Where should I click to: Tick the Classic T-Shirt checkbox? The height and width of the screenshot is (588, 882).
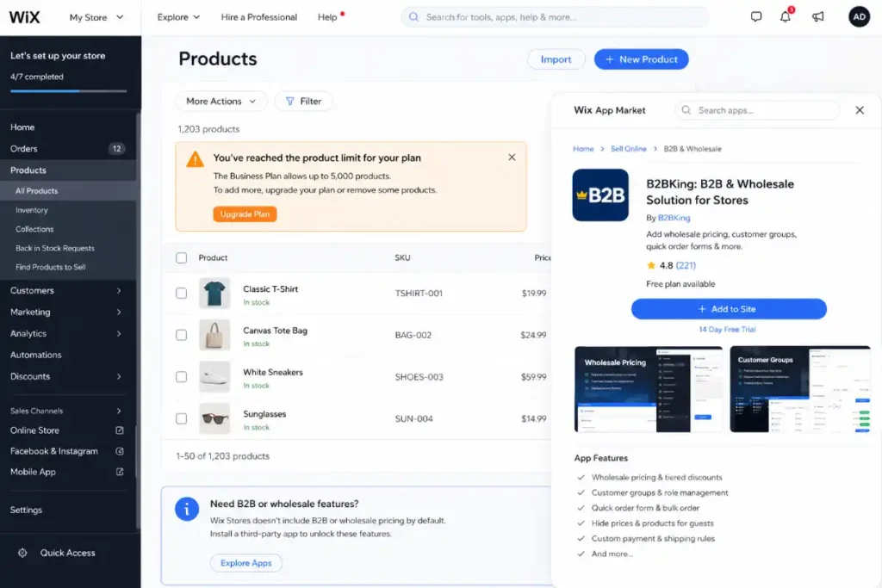[181, 293]
